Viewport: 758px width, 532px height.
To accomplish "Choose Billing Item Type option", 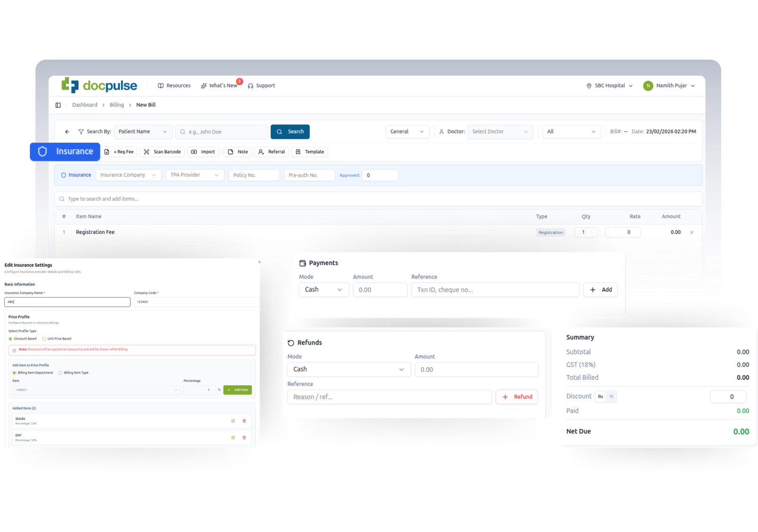I will tap(62, 373).
